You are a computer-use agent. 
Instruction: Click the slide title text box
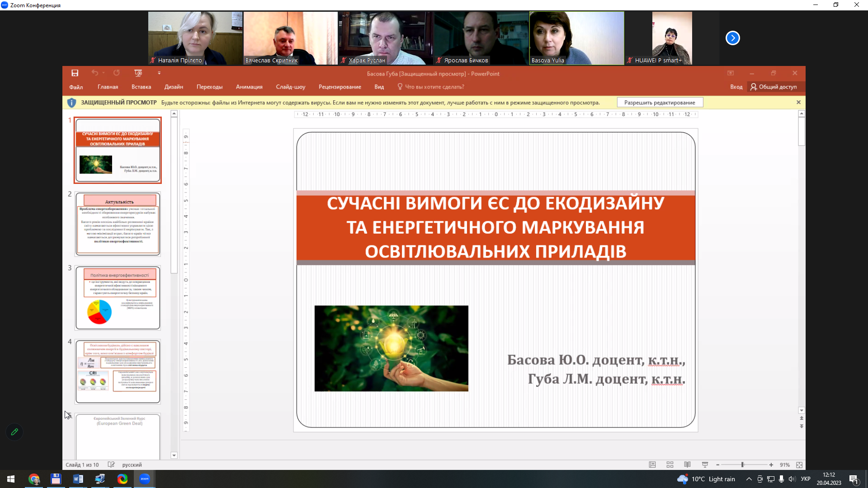[495, 227]
